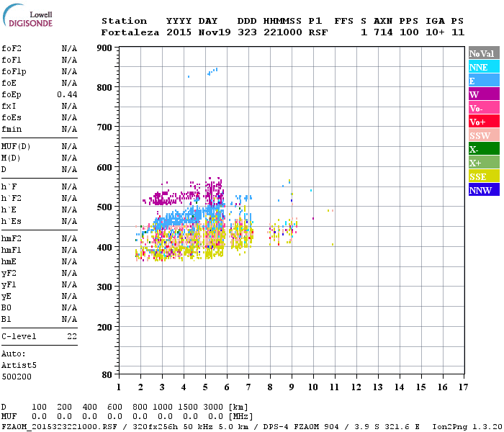Click the AXN value 714

click(383, 32)
